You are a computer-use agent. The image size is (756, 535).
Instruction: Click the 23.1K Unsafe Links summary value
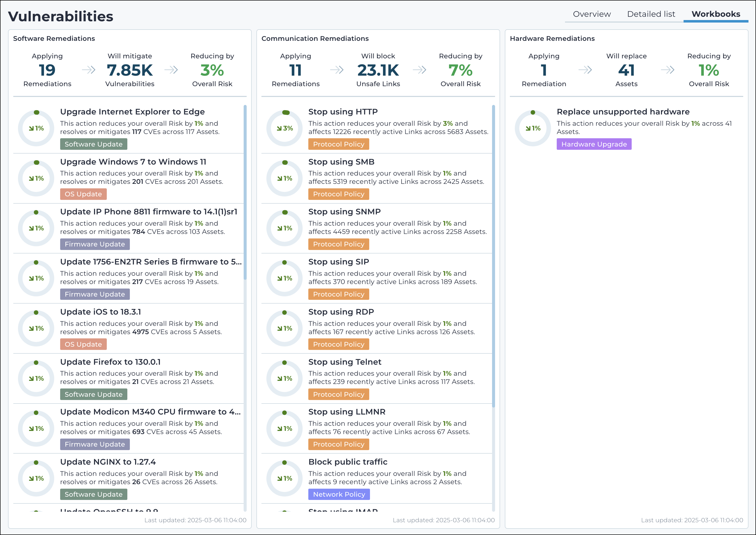pos(378,70)
